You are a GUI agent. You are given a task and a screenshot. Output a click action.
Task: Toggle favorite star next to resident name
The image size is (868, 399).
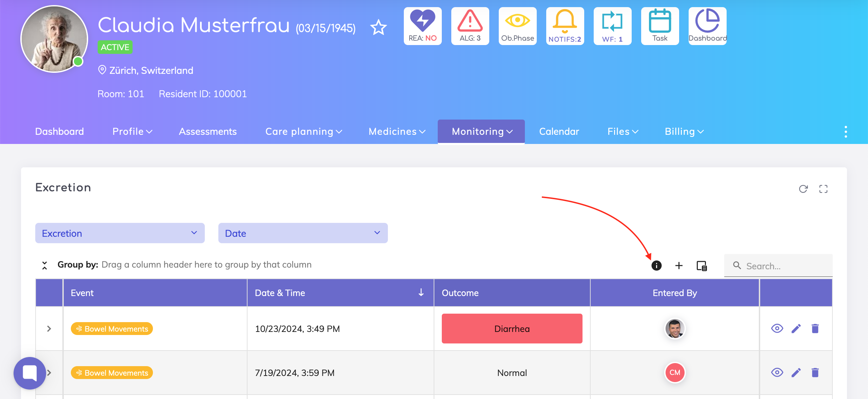(378, 28)
